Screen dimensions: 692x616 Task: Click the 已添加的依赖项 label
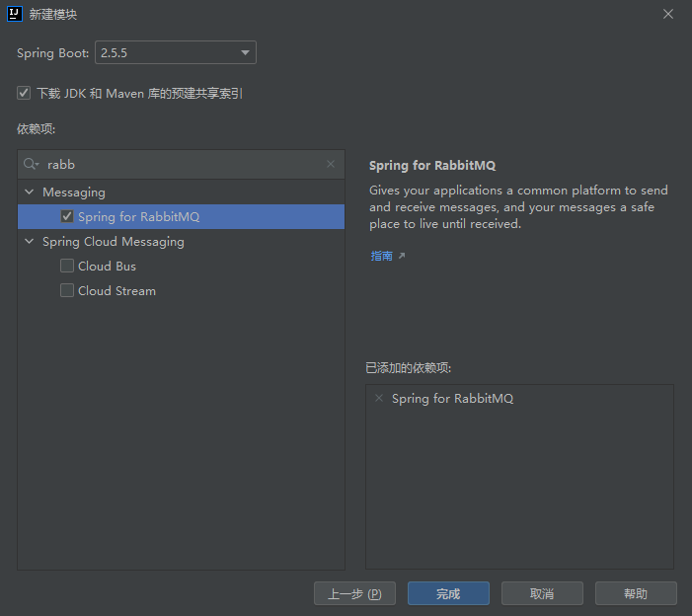(x=409, y=367)
